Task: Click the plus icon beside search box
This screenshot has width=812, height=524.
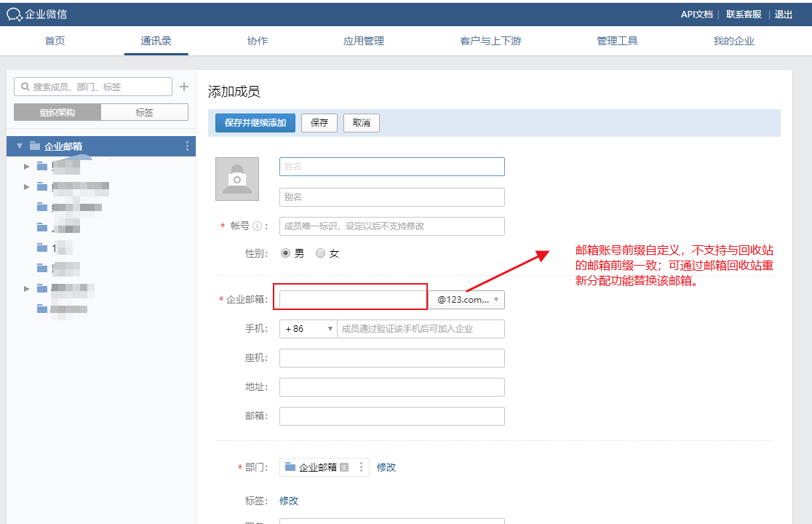Action: click(x=184, y=87)
